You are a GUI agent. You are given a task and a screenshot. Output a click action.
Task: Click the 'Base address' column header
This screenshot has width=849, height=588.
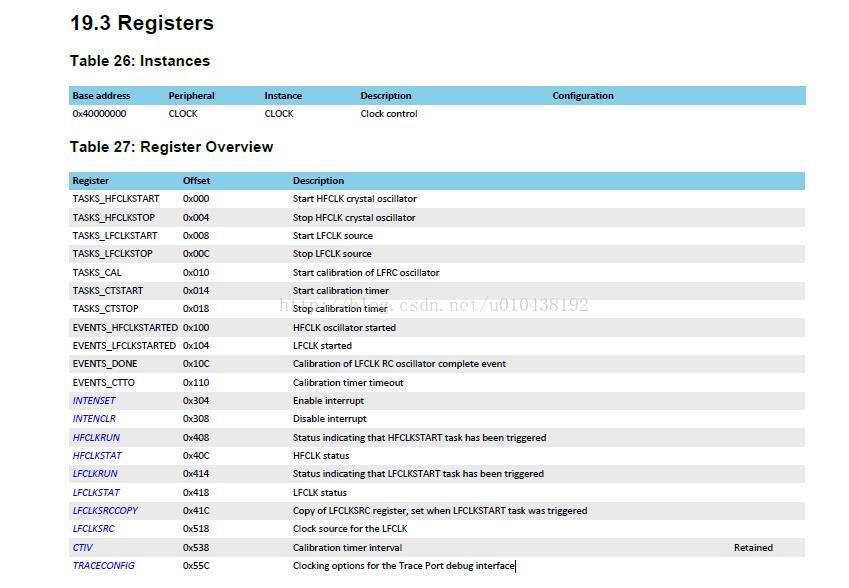coord(101,96)
